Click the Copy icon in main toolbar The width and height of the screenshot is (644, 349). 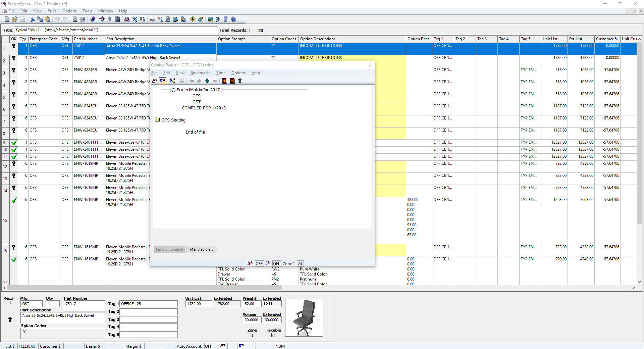40,19
